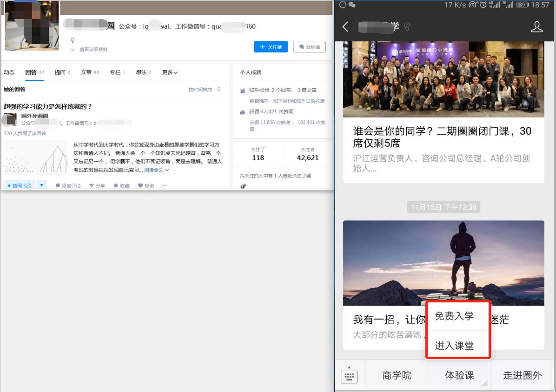Viewport: 556px width, 392px height.
Task: Open the 商学院 menu in WeChat
Action: [x=397, y=375]
